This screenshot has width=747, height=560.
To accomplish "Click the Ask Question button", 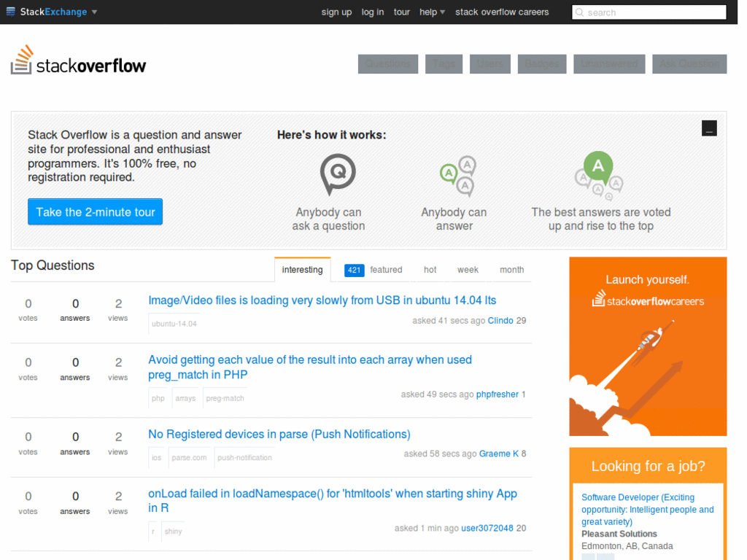I will [689, 64].
